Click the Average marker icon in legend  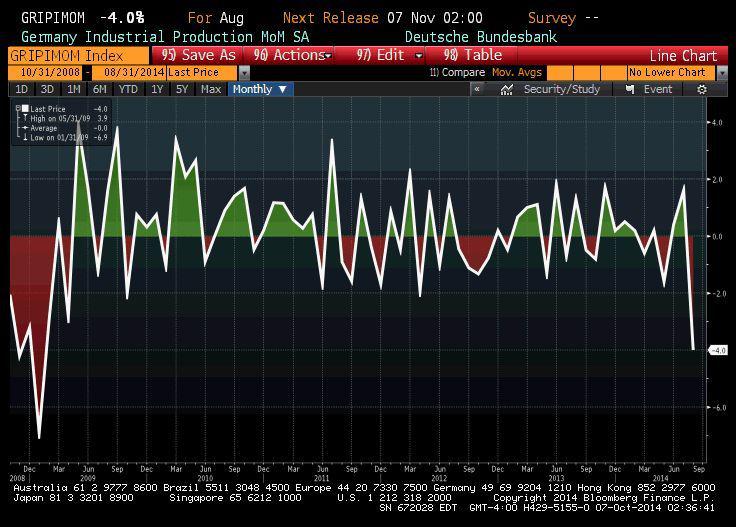23,127
